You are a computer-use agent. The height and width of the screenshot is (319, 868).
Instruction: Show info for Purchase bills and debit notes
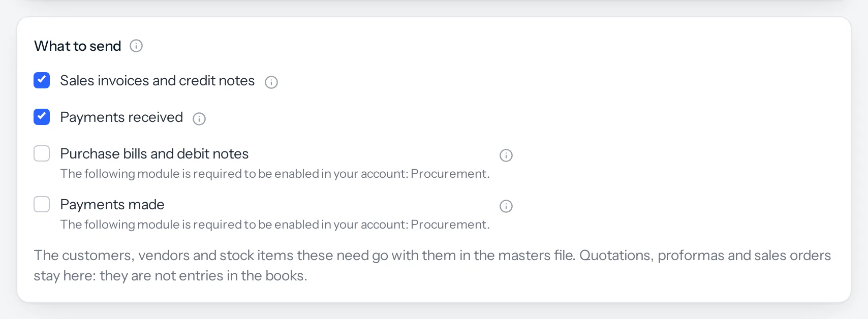[x=506, y=155]
